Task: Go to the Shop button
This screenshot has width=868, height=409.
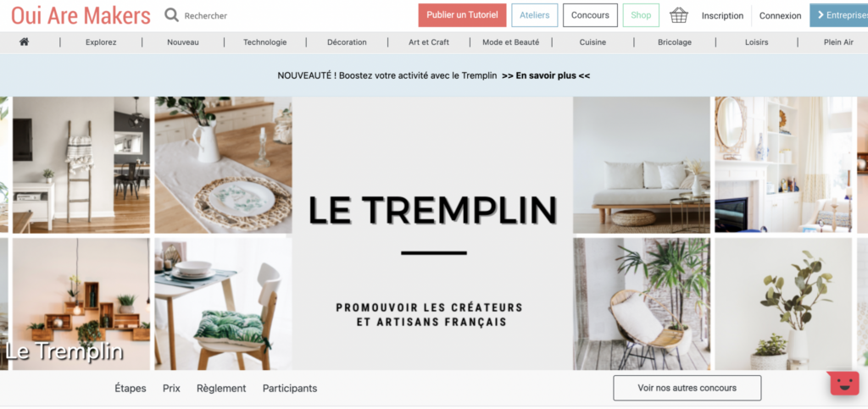Action: point(641,15)
